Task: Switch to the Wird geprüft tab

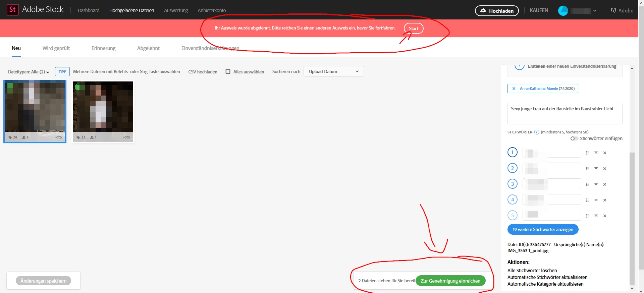Action: pyautogui.click(x=56, y=48)
